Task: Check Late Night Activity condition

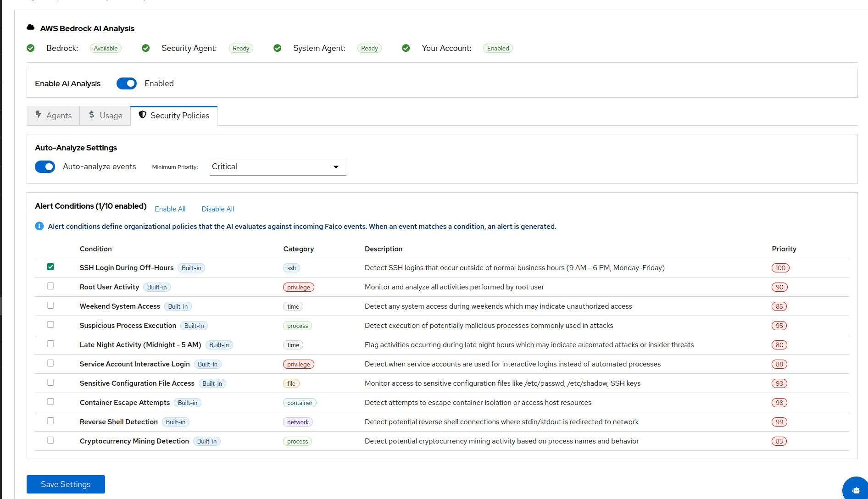Action: click(x=50, y=344)
